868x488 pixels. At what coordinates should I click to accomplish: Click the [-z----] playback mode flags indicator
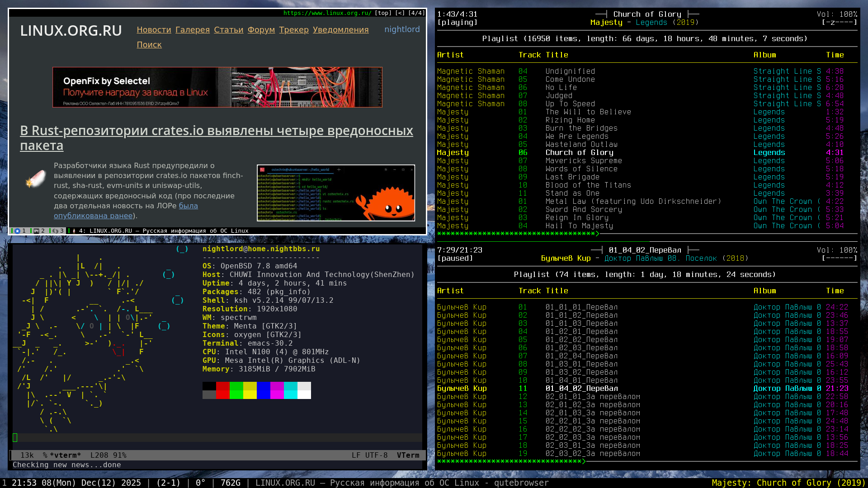click(839, 23)
